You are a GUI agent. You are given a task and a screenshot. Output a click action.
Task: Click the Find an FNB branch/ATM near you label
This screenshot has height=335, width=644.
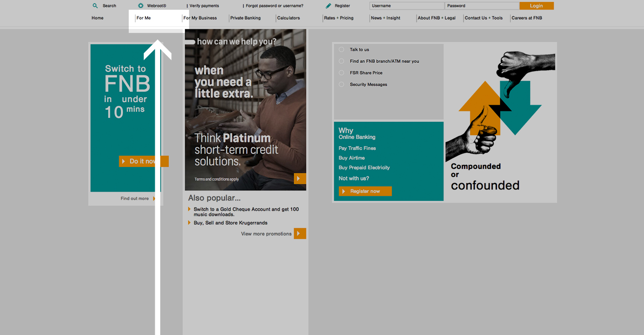(x=385, y=61)
